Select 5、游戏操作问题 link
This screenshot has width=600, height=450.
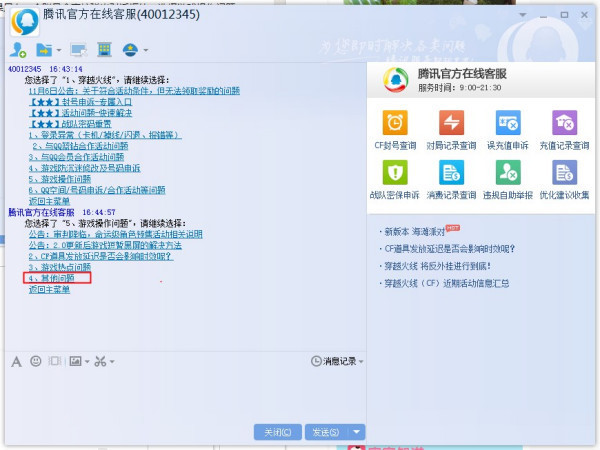pos(60,179)
